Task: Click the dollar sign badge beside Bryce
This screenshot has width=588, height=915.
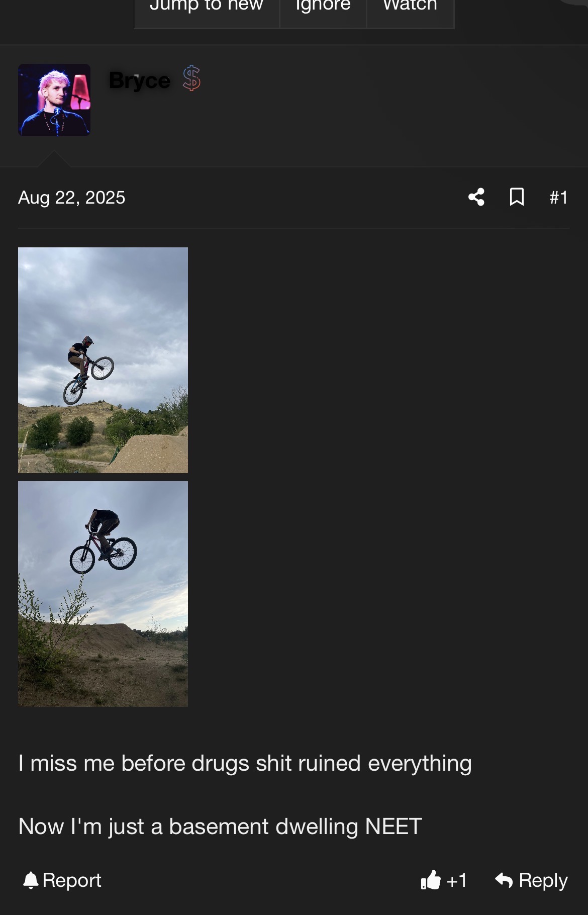Action: pyautogui.click(x=191, y=78)
